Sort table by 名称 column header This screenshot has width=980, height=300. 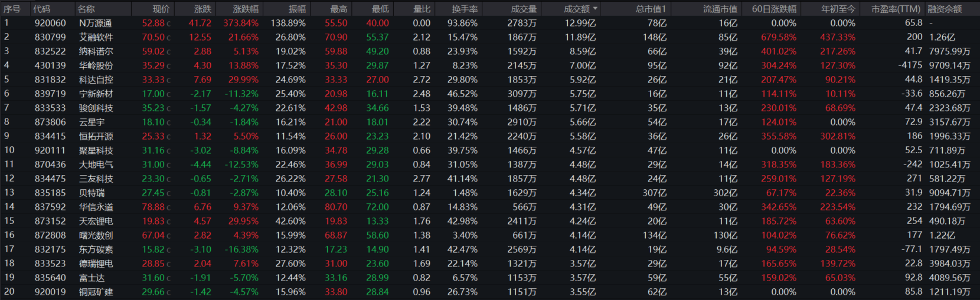86,9
